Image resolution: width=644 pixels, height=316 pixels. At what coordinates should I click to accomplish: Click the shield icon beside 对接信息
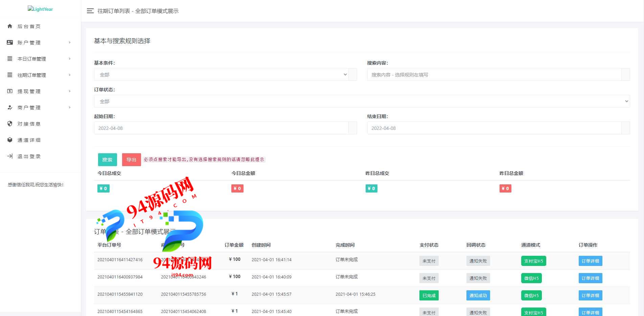[10, 123]
